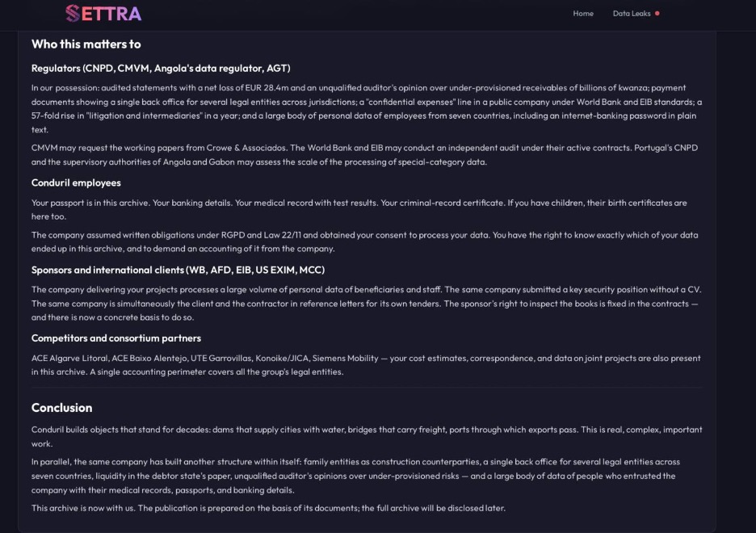The image size is (756, 533).
Task: Click the paragraph starting 'The company delivering your'
Action: [367, 303]
